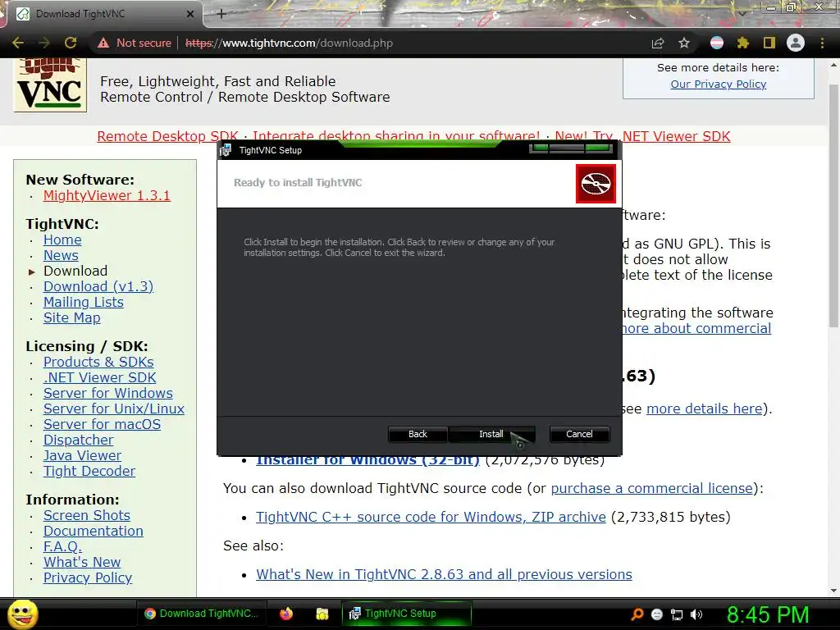Click the Remote Desktop SDK banner link

pos(167,136)
